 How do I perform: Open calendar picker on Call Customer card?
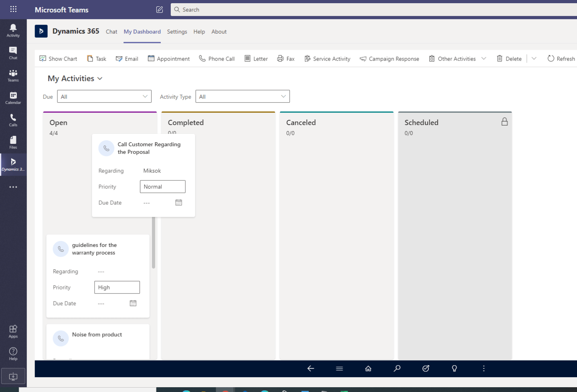178,203
